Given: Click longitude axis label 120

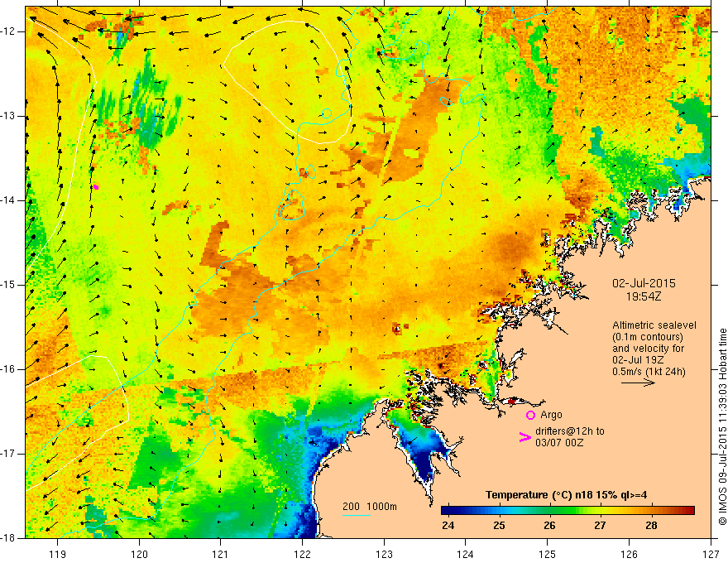Looking at the screenshot, I should [139, 554].
